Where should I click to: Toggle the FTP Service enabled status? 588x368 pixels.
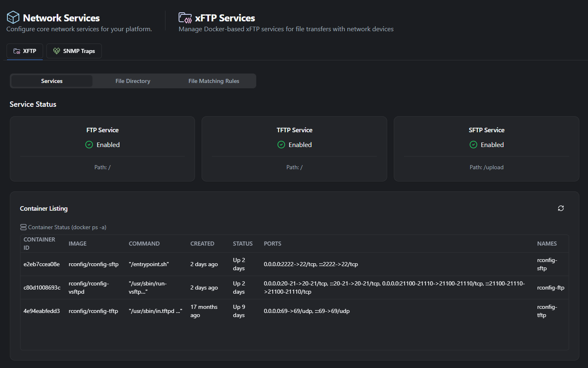coord(102,145)
